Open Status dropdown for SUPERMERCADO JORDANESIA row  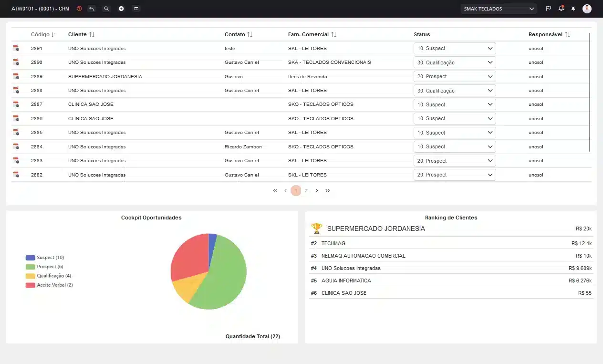pos(454,76)
